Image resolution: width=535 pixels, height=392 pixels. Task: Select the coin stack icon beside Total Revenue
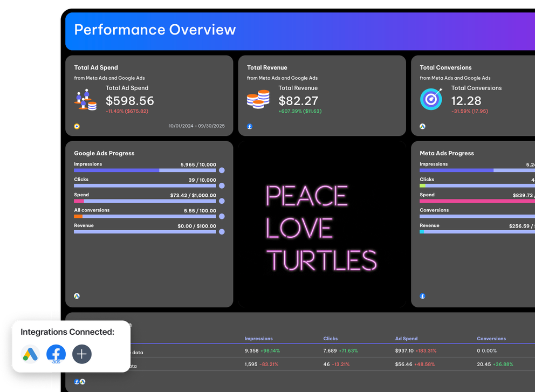pos(257,99)
